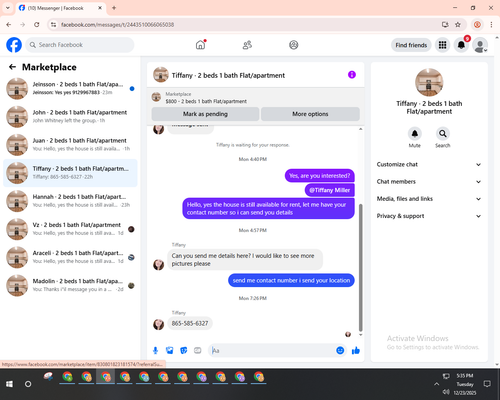The image size is (500, 400).
Task: Open the tab search dropdown arrow
Action: pos(8,8)
